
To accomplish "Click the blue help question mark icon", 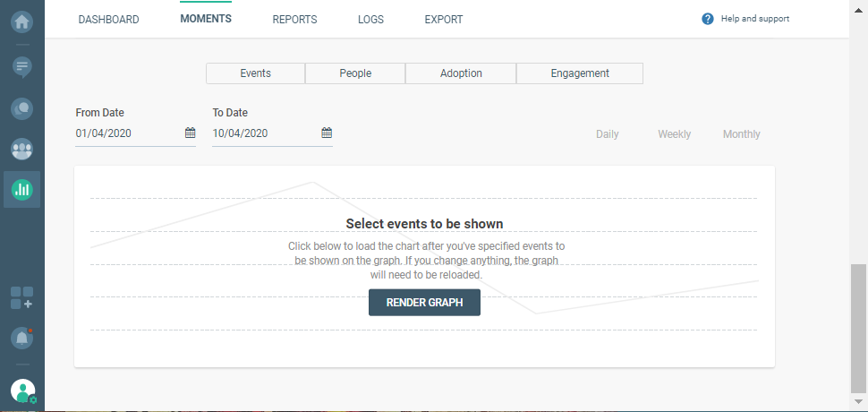I will [x=708, y=19].
